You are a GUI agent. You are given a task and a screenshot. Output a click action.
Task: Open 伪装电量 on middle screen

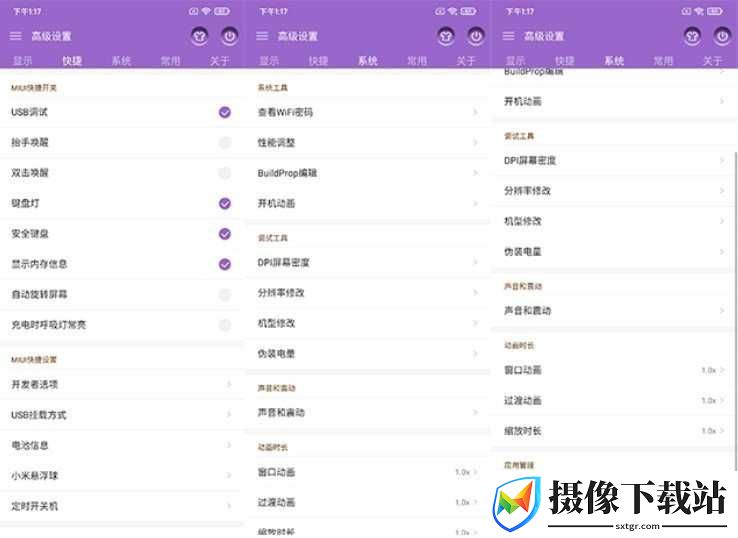point(368,353)
